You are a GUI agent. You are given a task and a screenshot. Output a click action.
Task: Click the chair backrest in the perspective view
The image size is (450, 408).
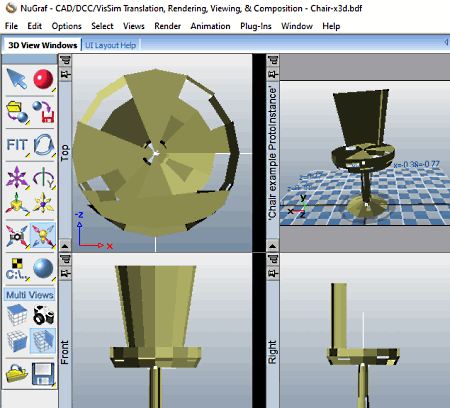361,118
